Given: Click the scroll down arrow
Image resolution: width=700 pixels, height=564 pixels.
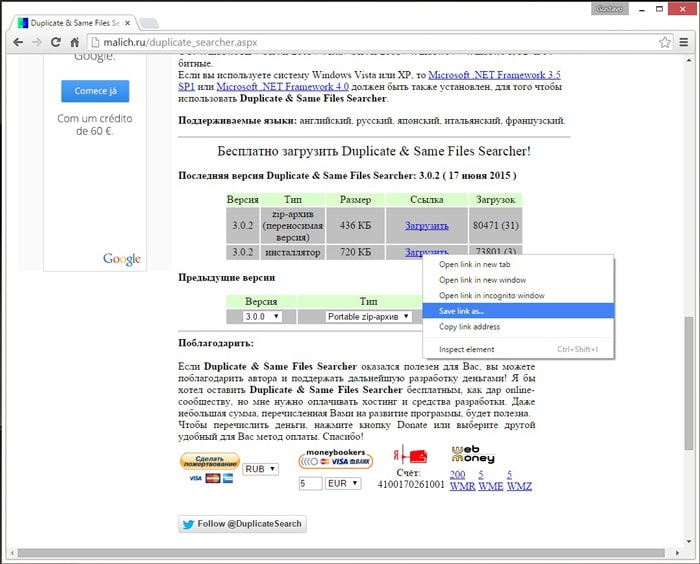Looking at the screenshot, I should (x=689, y=541).
